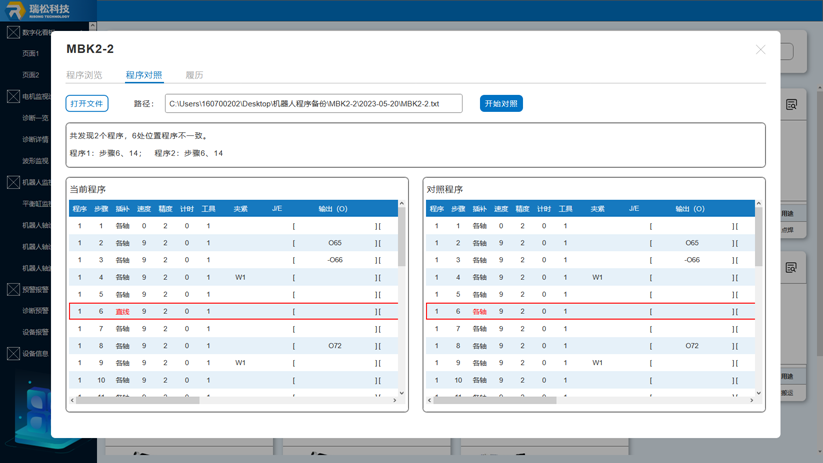Switch to the 程序浏览 tab
Screen dimensions: 823x463
[x=84, y=75]
